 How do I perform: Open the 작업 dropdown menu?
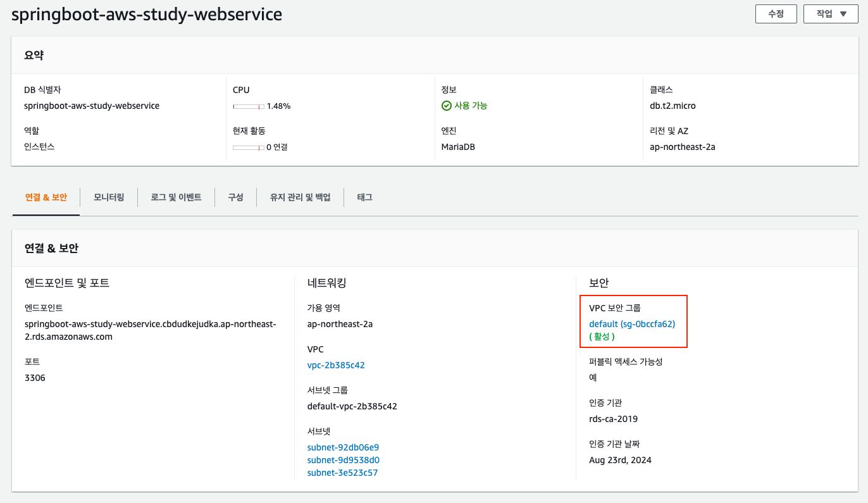[x=831, y=14]
